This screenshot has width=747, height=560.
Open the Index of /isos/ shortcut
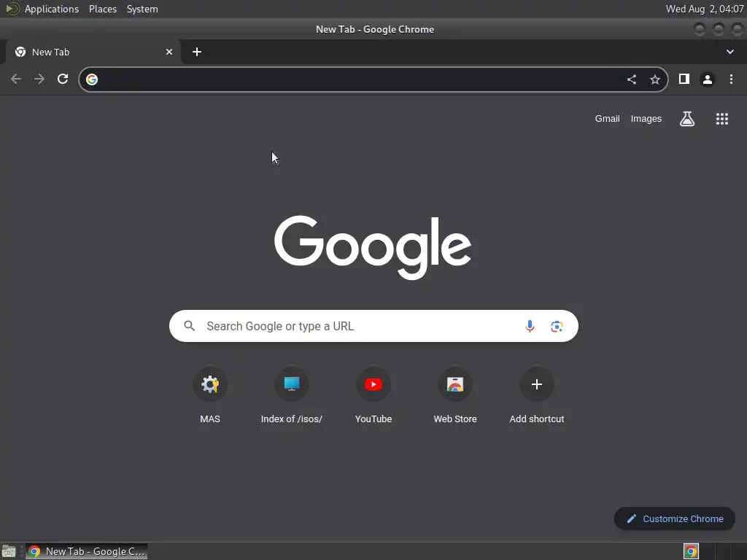pyautogui.click(x=292, y=395)
